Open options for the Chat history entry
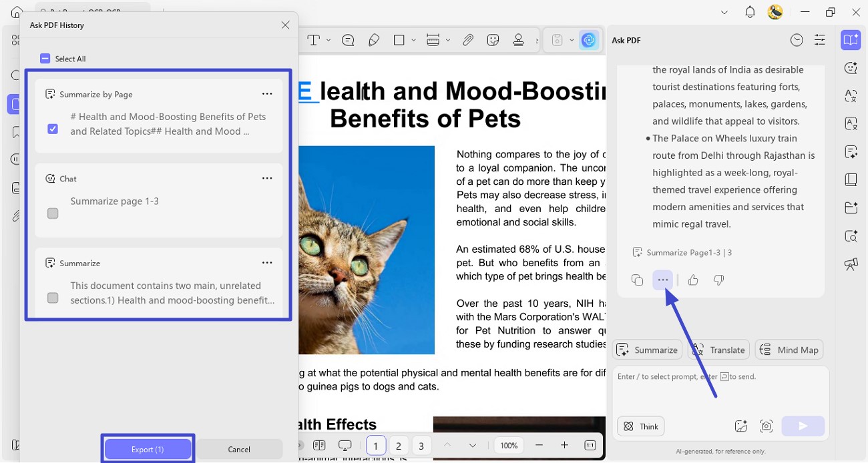 [x=267, y=178]
